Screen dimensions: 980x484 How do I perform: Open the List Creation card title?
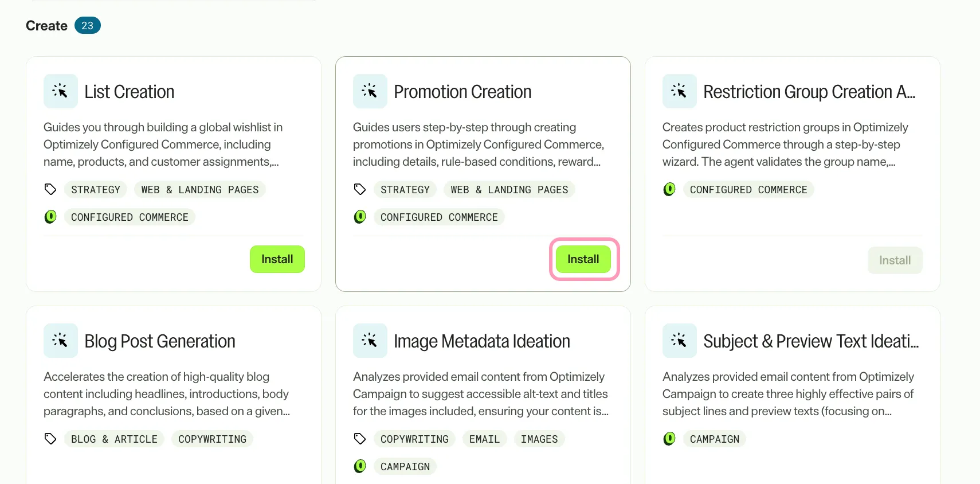click(130, 92)
